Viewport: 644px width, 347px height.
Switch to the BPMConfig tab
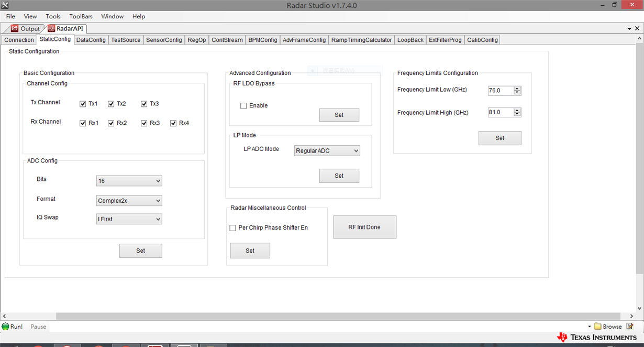[x=263, y=40]
